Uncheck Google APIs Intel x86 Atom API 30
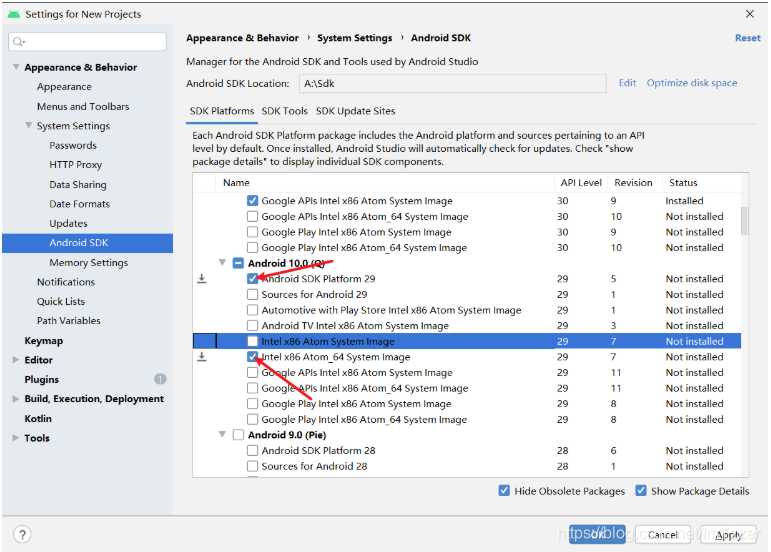Viewport: 771px width, 552px height. (x=252, y=201)
